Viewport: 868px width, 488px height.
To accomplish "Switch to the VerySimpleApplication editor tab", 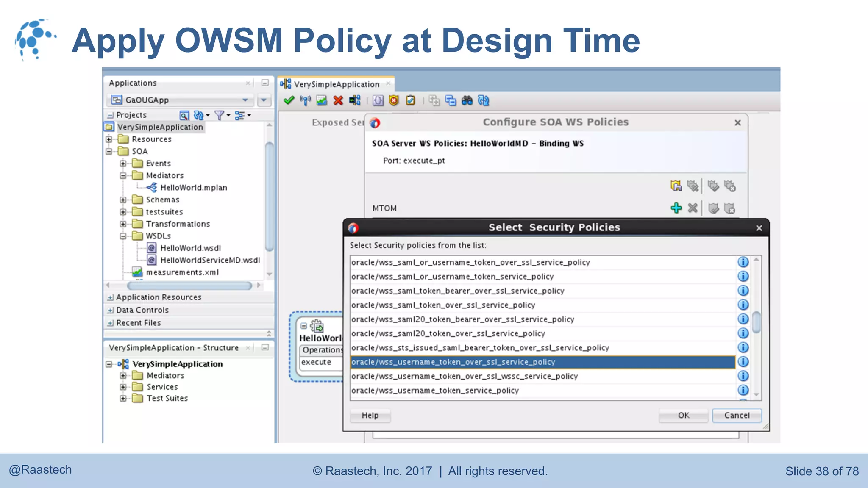I will (337, 84).
